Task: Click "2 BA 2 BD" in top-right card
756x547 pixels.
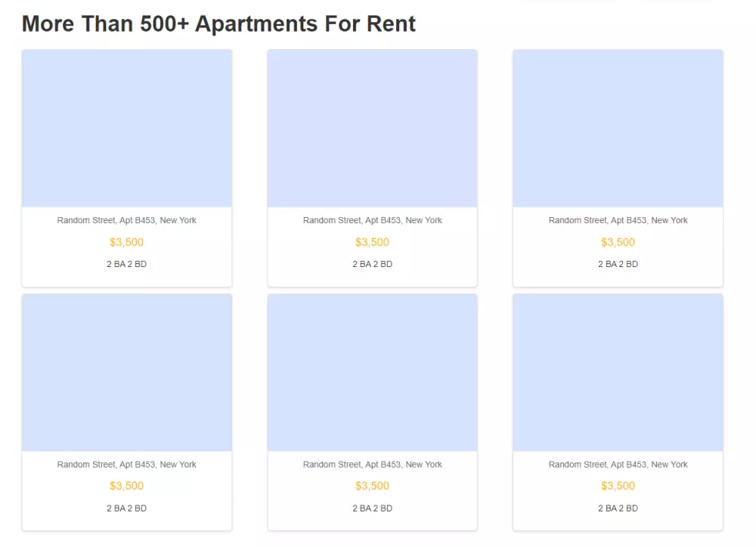Action: tap(618, 264)
